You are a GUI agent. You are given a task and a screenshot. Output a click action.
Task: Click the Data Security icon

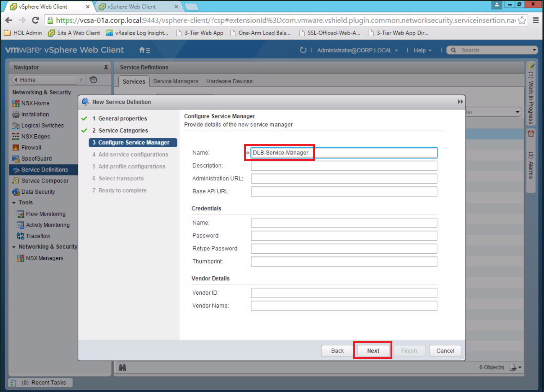[16, 192]
